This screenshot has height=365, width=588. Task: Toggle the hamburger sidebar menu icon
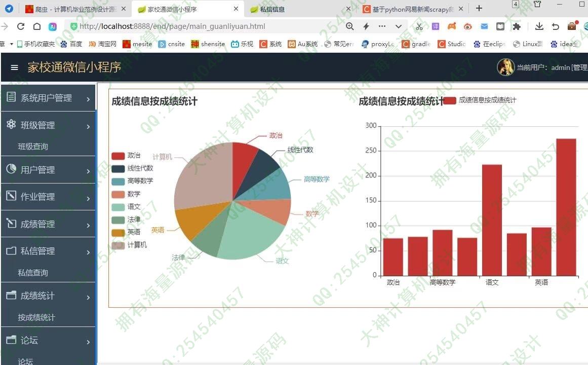click(14, 67)
